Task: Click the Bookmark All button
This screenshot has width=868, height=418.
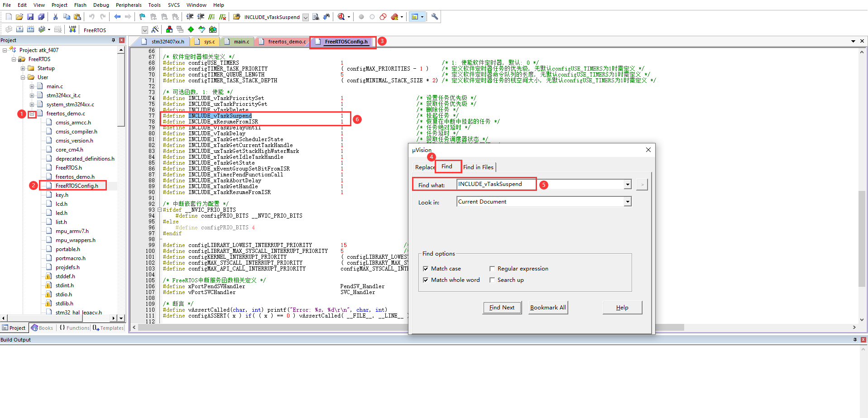Action: coord(548,308)
